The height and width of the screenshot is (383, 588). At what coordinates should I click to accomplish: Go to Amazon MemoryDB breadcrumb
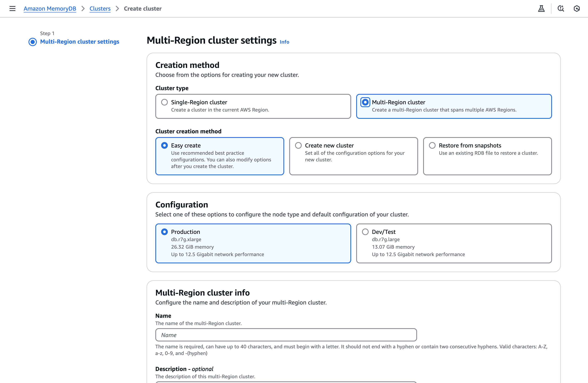pos(50,9)
